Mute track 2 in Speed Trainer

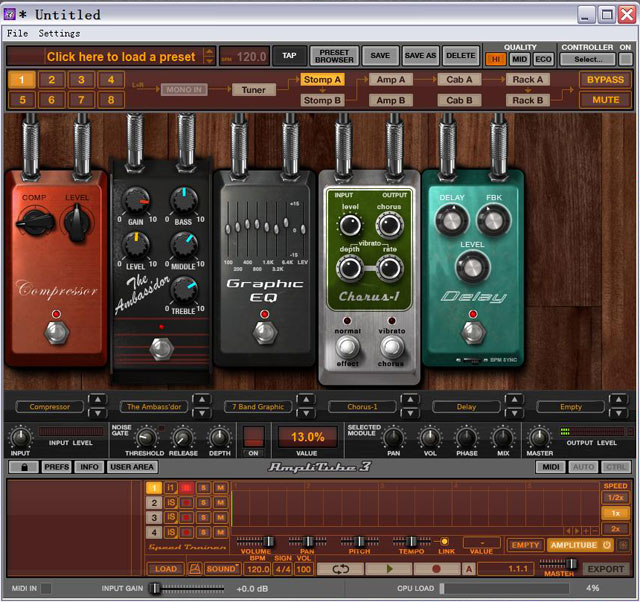click(x=220, y=502)
